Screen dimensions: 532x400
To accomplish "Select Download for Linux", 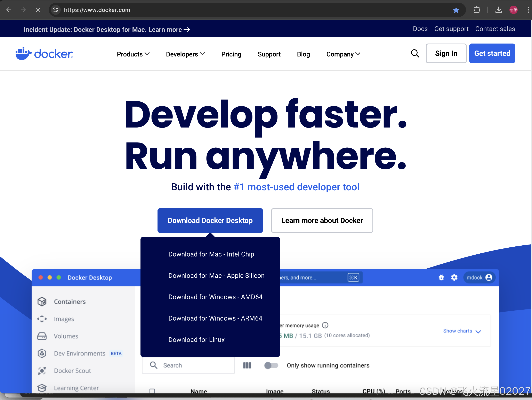I will coord(196,340).
